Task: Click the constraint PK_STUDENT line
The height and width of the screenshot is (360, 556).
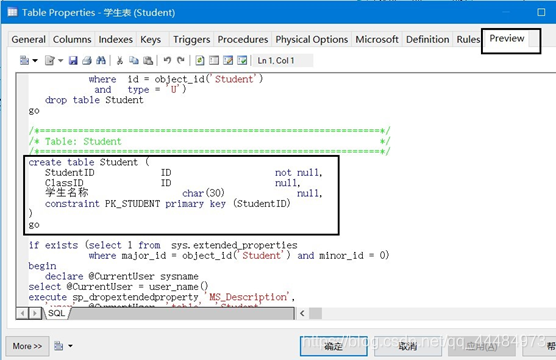Action: (168, 204)
